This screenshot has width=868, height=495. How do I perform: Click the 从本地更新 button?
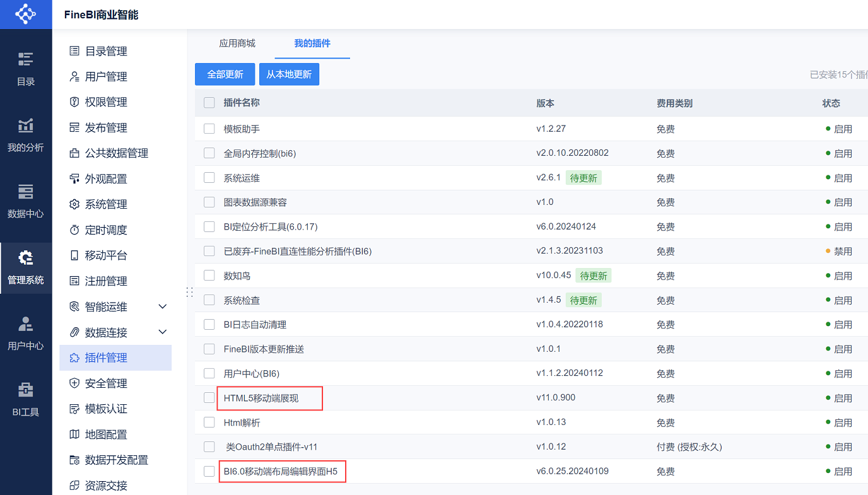tap(289, 74)
